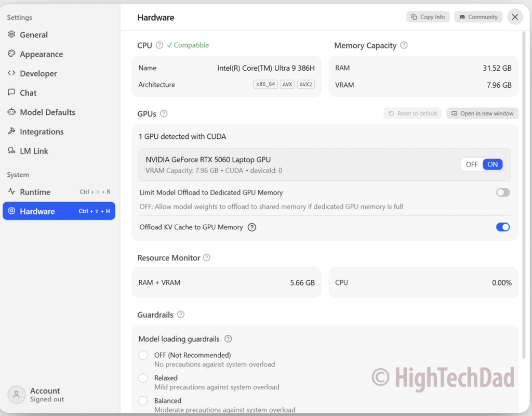The height and width of the screenshot is (416, 532).
Task: Click the AVX2 architecture tag
Action: (305, 84)
